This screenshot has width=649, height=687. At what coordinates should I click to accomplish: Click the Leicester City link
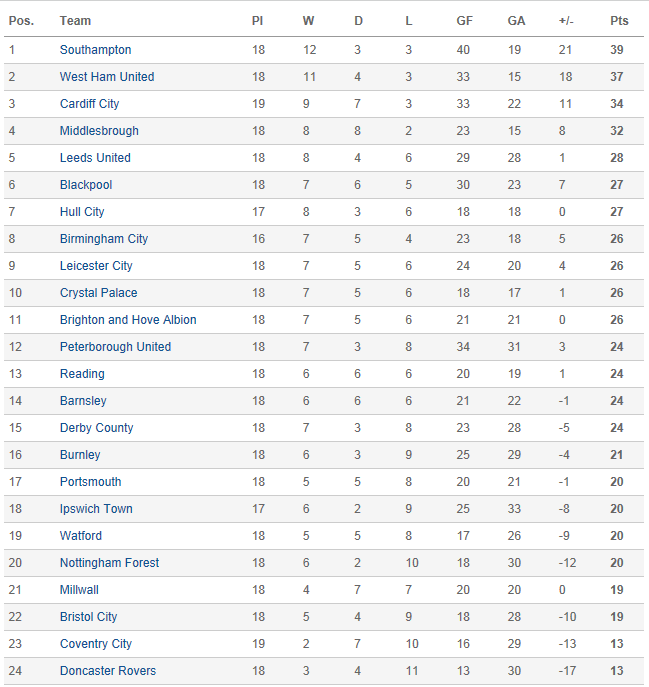pyautogui.click(x=98, y=266)
